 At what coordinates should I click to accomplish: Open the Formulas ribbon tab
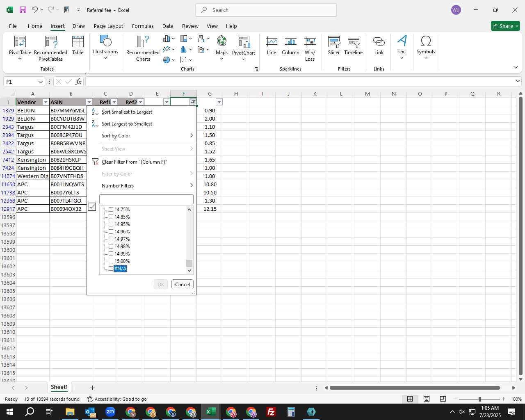pyautogui.click(x=143, y=26)
